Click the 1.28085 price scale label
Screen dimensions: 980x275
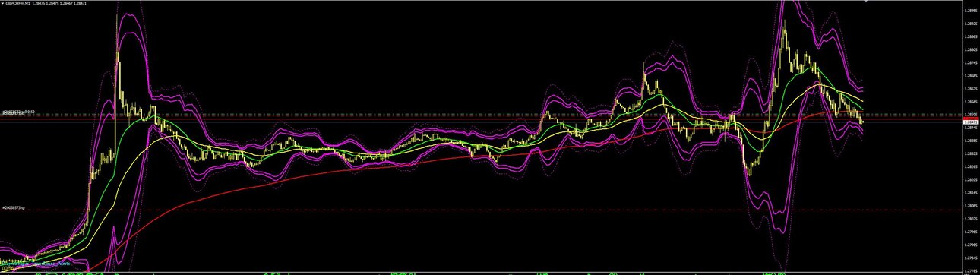tap(970, 206)
